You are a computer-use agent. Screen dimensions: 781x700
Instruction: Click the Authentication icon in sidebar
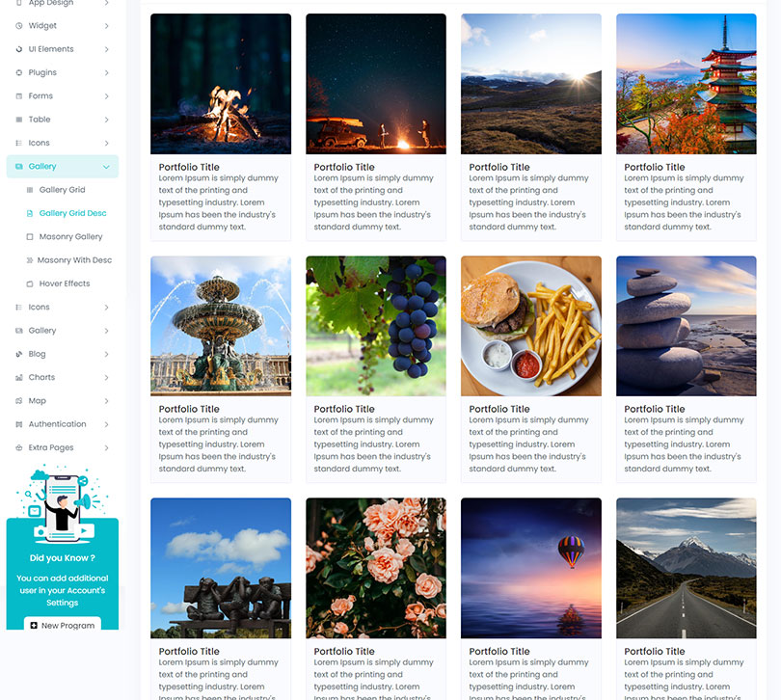(19, 424)
